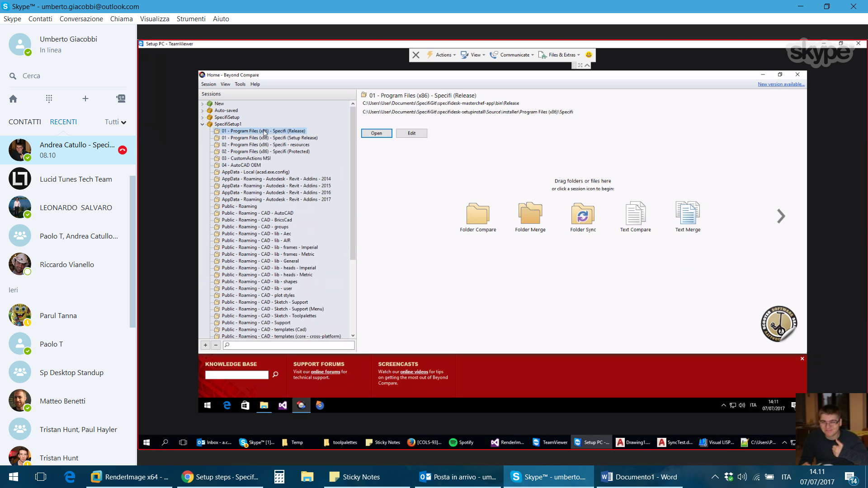Open the Riccardo Vianello conversation
This screenshot has height=488, width=868.
[x=68, y=265]
